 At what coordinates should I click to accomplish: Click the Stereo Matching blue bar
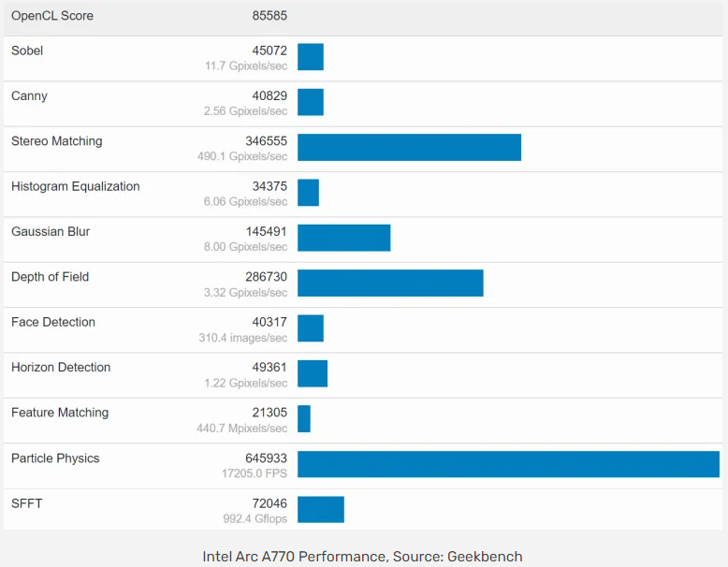[409, 148]
